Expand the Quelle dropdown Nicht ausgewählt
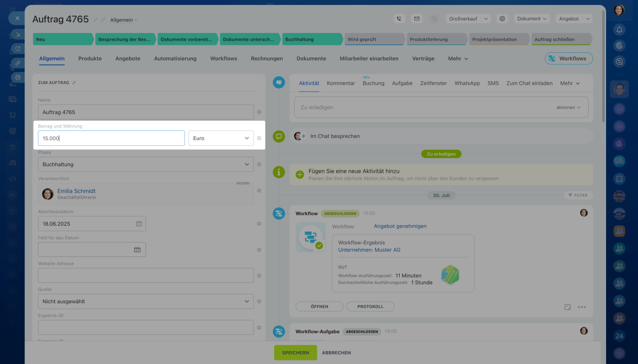This screenshot has width=638, height=364. 146,301
